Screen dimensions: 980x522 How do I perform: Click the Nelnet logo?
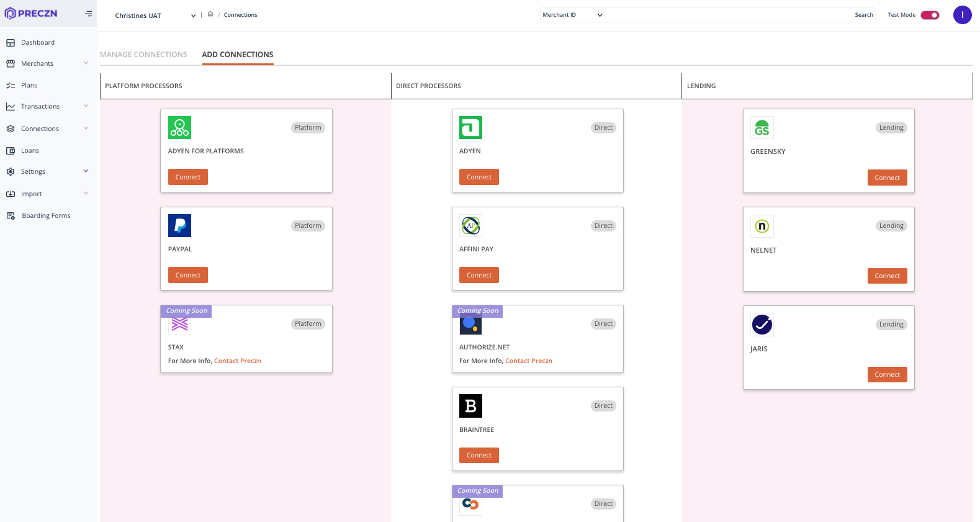click(x=762, y=226)
